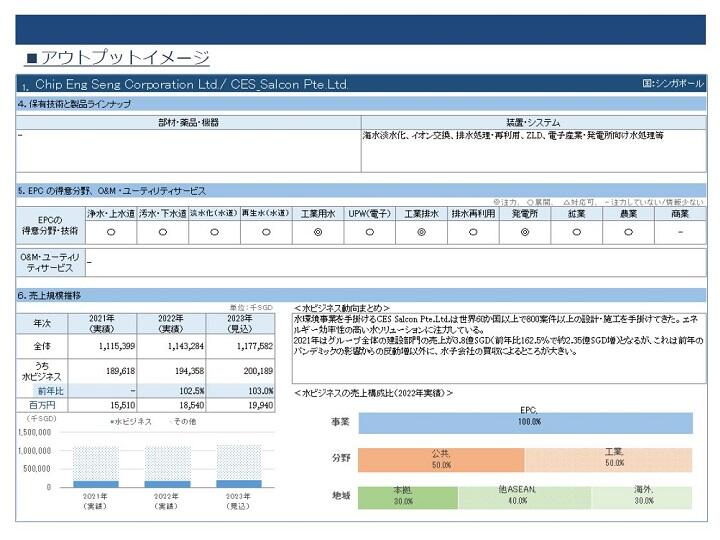Select the 1,177,582 total revenue cell
Viewport: 720px width, 540px height.
click(x=241, y=346)
